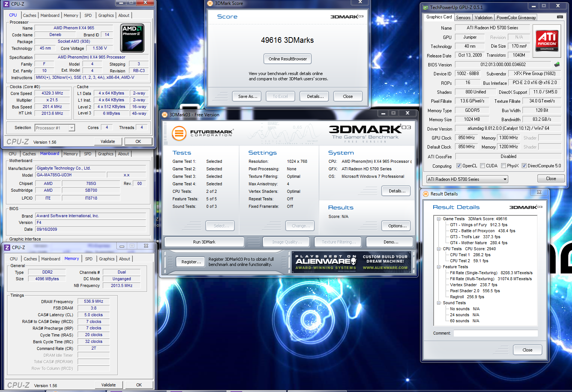The image size is (572, 392).
Task: Click into the Comment input field
Action: point(495,333)
